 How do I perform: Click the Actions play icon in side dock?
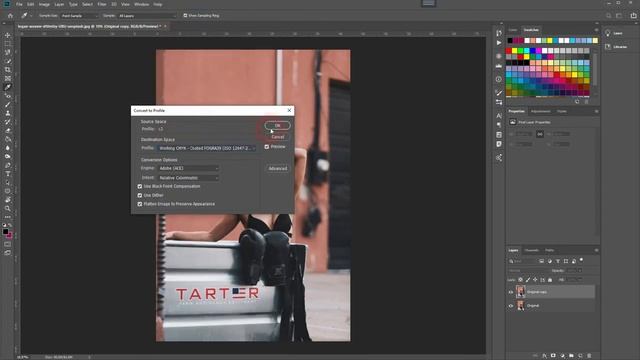pos(499,42)
